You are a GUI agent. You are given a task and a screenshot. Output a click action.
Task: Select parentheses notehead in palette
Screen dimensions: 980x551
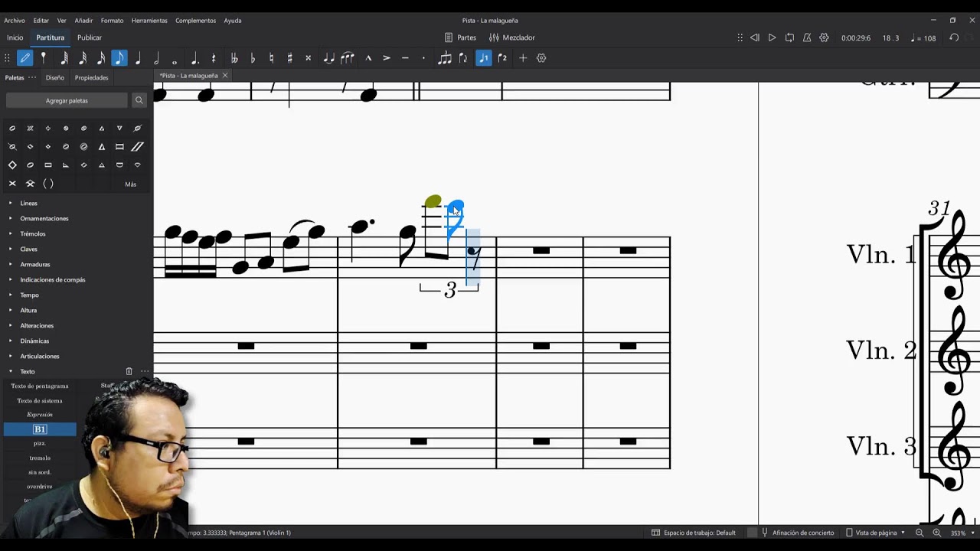click(48, 184)
